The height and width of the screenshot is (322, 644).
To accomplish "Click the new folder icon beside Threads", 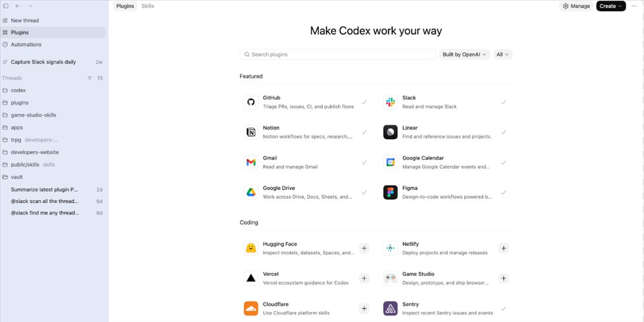I will pos(100,78).
